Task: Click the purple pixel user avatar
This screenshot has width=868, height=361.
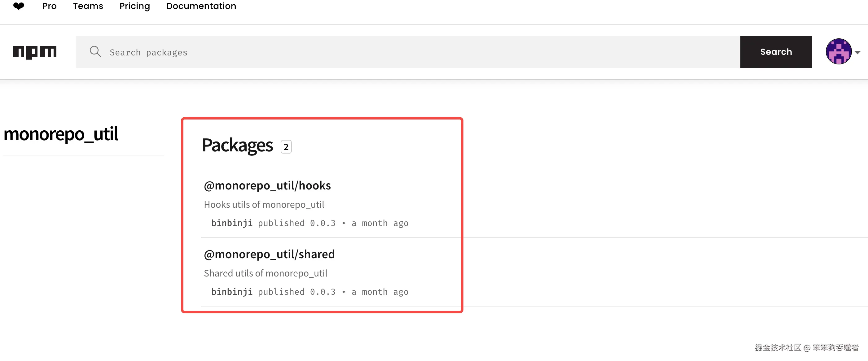Action: (x=838, y=52)
